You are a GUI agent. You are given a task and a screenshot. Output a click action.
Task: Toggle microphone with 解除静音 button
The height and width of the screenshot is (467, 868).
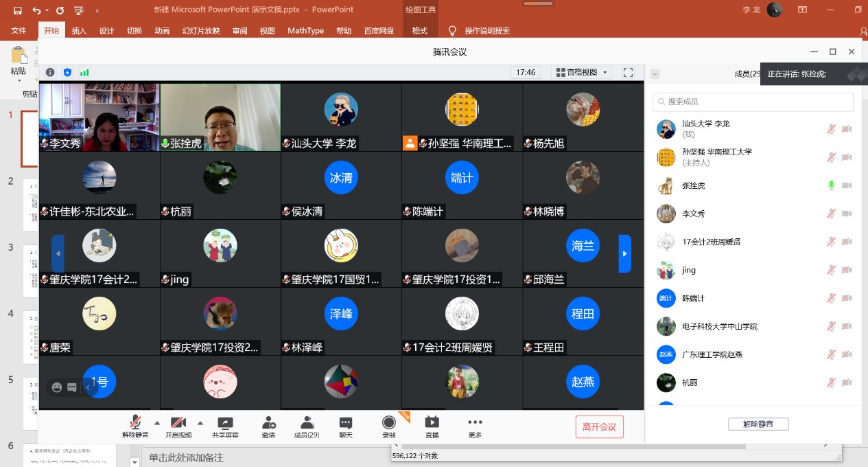(x=136, y=423)
